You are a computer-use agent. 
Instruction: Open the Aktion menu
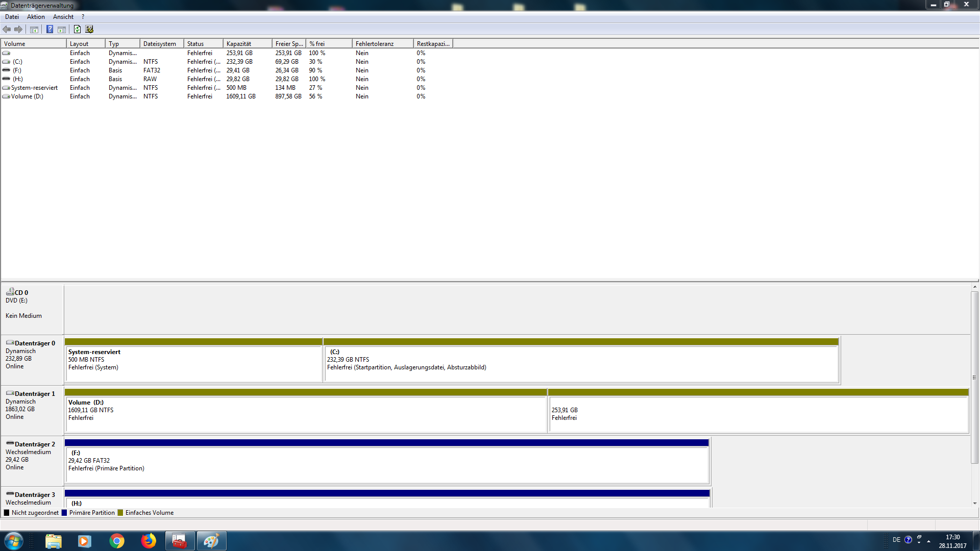coord(36,17)
